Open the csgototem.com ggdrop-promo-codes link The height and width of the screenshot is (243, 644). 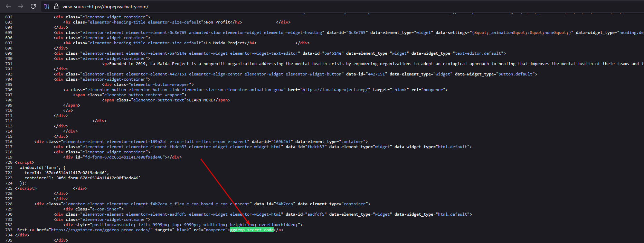[x=101, y=230]
